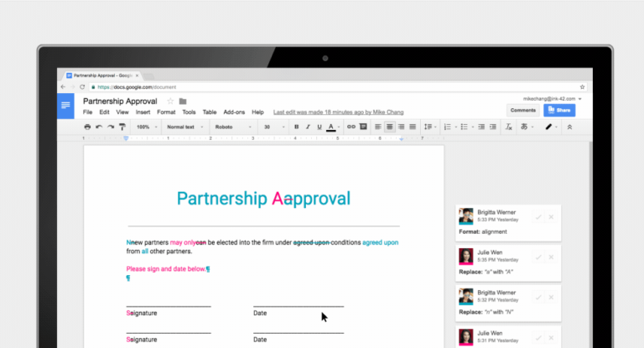Insert a link with the link icon
This screenshot has height=348, width=644.
(351, 127)
